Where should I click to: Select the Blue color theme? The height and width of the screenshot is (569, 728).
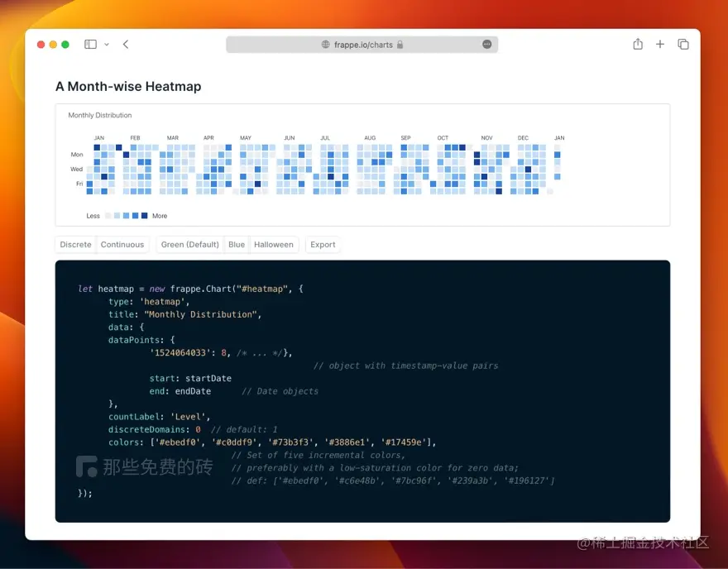(x=237, y=245)
